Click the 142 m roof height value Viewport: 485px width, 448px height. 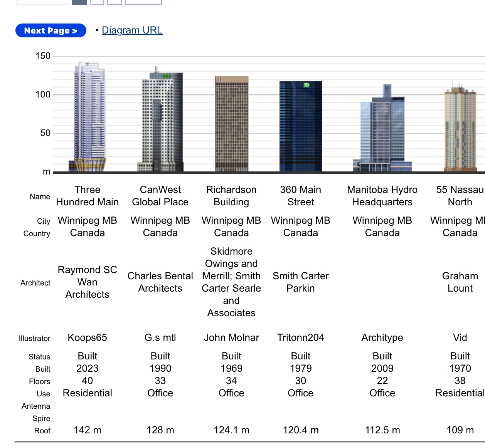(88, 430)
